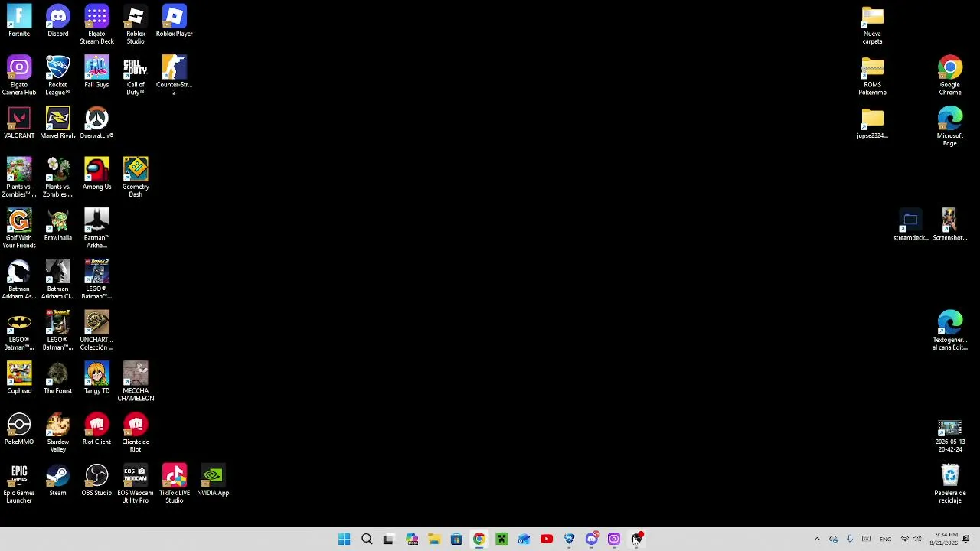Select the streamdeck folder on the desktop
Screen dimensions: 980x551
pyautogui.click(x=910, y=225)
